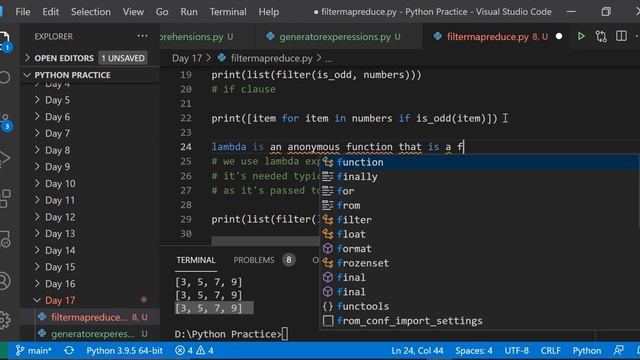Select Python 3.9.5 64-bit interpreter

click(124, 351)
